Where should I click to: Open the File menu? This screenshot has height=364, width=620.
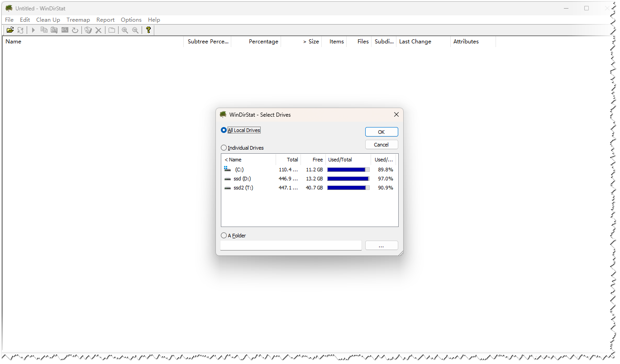10,20
